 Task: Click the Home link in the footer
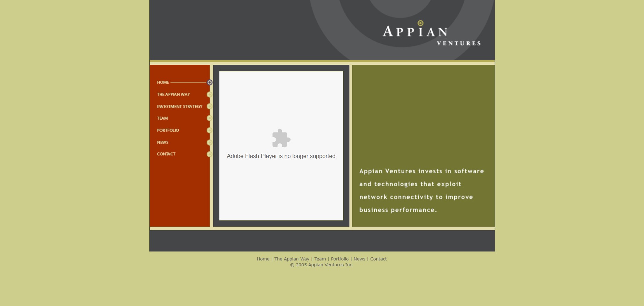coord(263,259)
